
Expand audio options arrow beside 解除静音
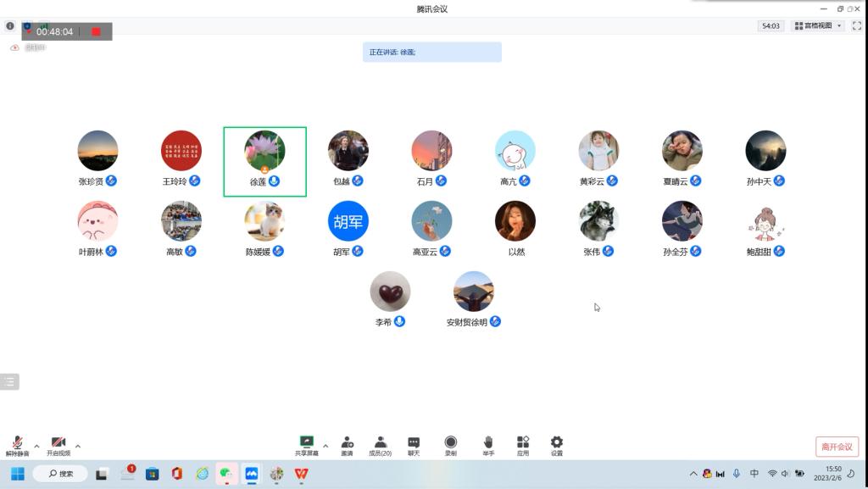(36, 446)
